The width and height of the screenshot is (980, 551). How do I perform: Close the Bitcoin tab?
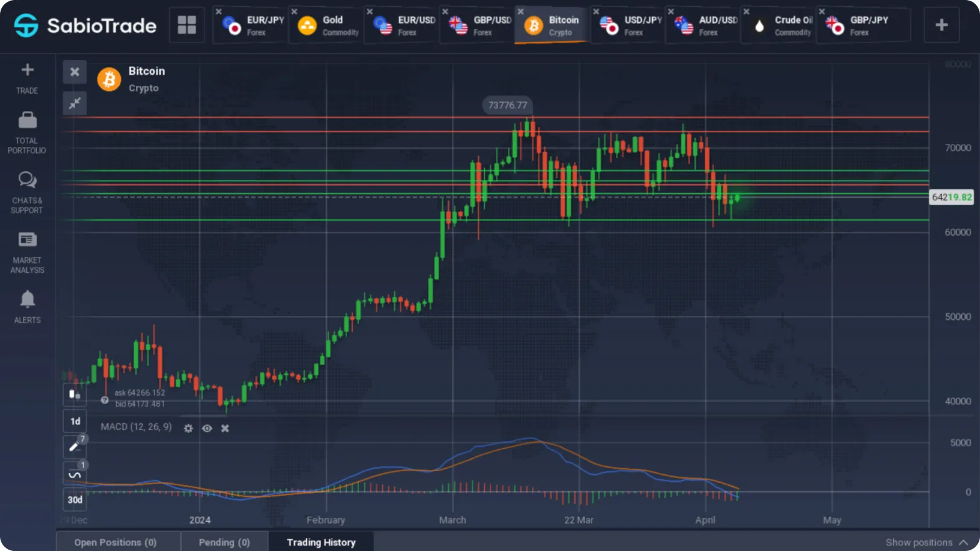tap(521, 11)
